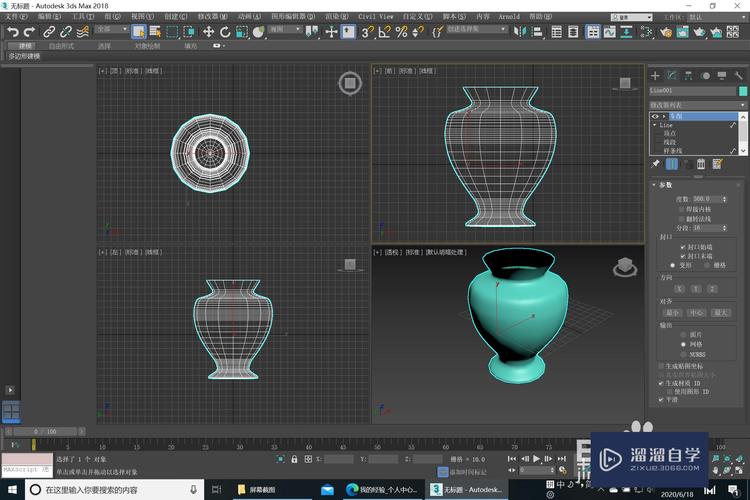The height and width of the screenshot is (500, 750).
Task: Toggle the eye icon for the top modifier
Action: point(655,116)
